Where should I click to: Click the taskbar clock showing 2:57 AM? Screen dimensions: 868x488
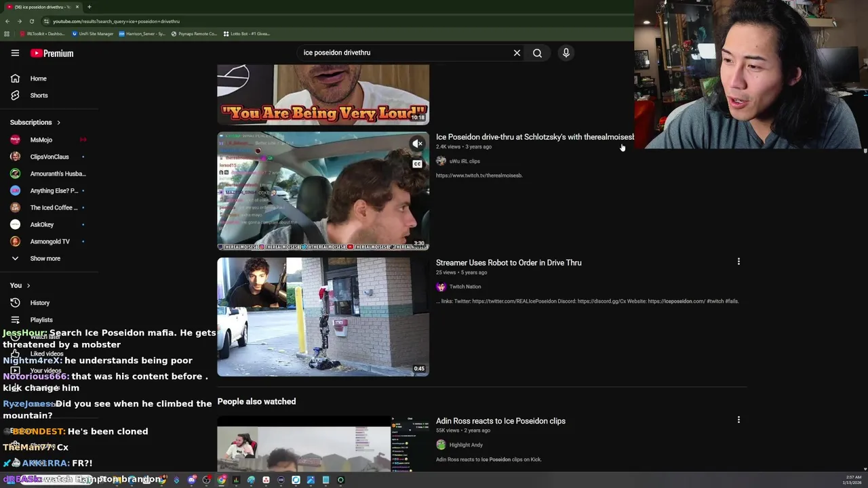tap(852, 480)
